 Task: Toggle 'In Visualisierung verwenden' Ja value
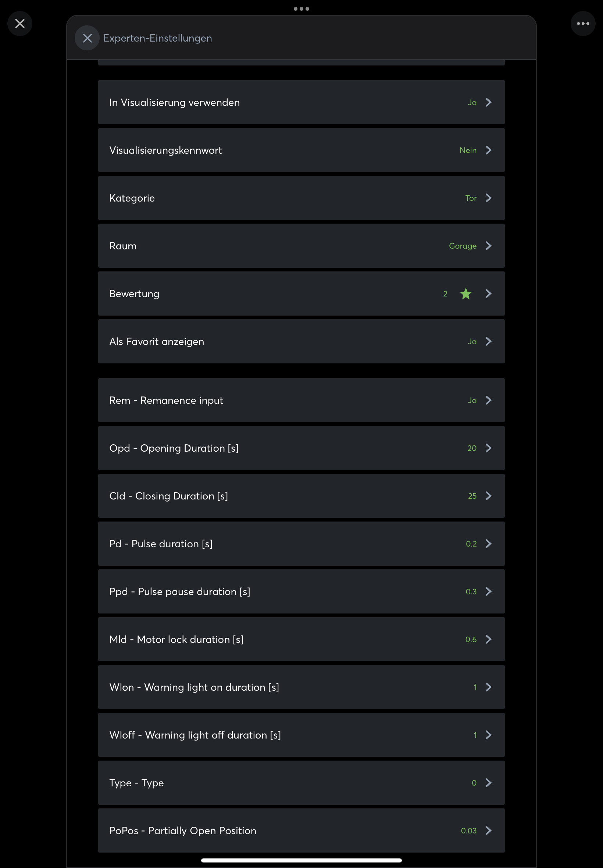point(472,102)
